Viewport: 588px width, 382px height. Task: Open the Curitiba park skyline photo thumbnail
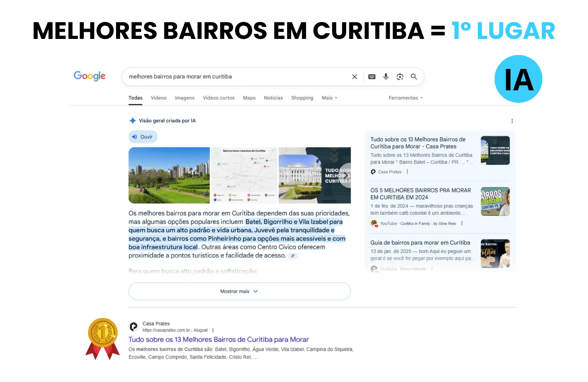coord(169,175)
